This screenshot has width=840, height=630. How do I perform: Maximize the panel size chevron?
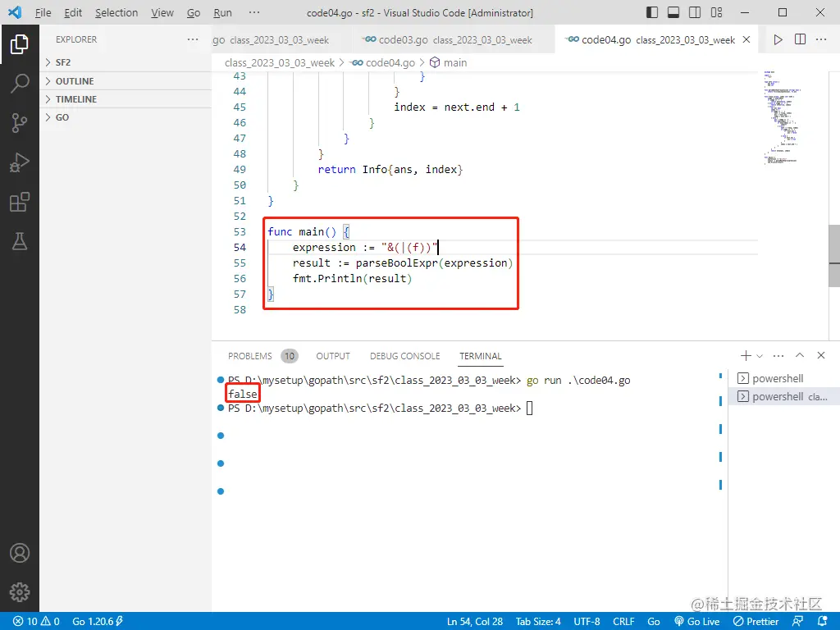[800, 355]
